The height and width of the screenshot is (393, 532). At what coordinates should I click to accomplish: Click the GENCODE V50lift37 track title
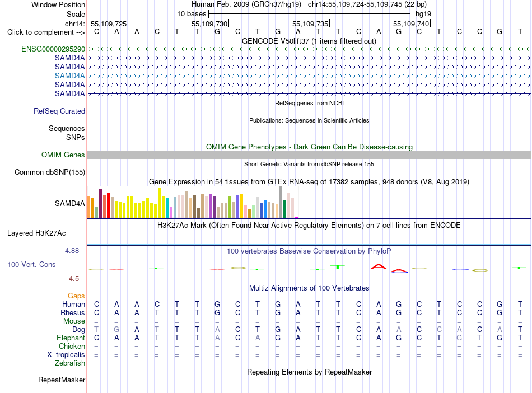[x=309, y=41]
